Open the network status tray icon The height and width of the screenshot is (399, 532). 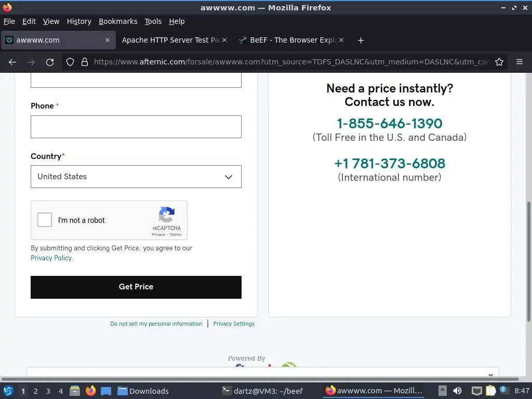pos(477,391)
